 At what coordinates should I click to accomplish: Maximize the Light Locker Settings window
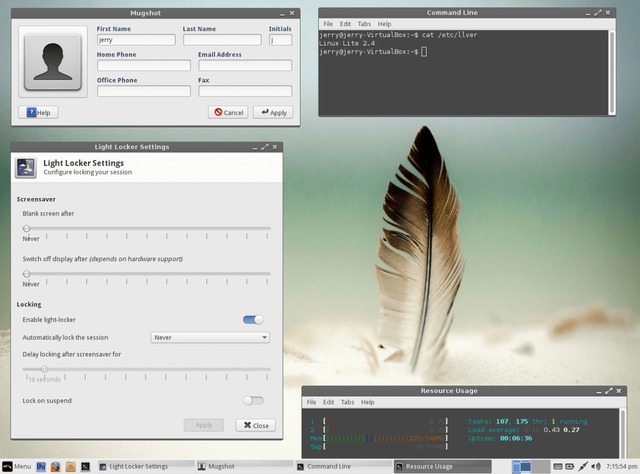pyautogui.click(x=265, y=147)
